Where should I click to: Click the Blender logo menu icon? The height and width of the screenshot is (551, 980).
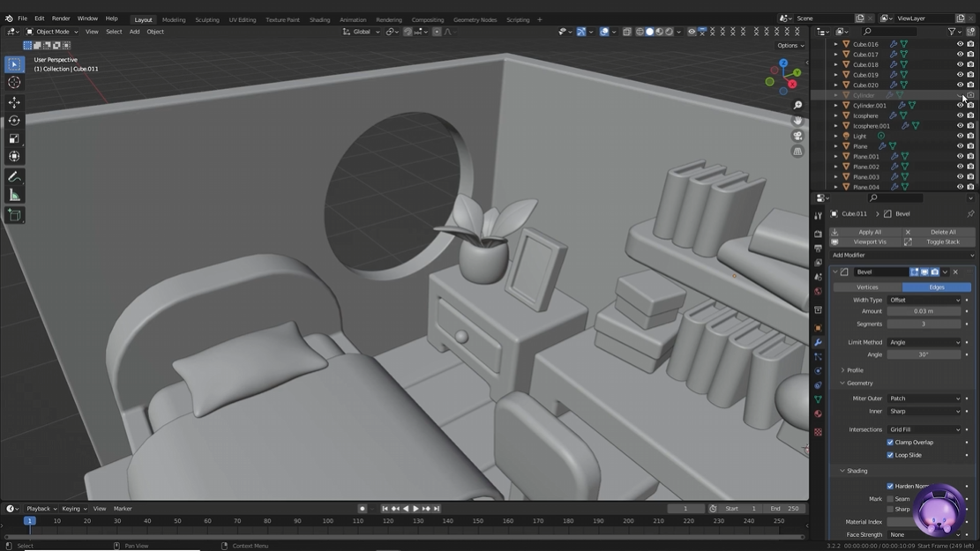pyautogui.click(x=9, y=19)
